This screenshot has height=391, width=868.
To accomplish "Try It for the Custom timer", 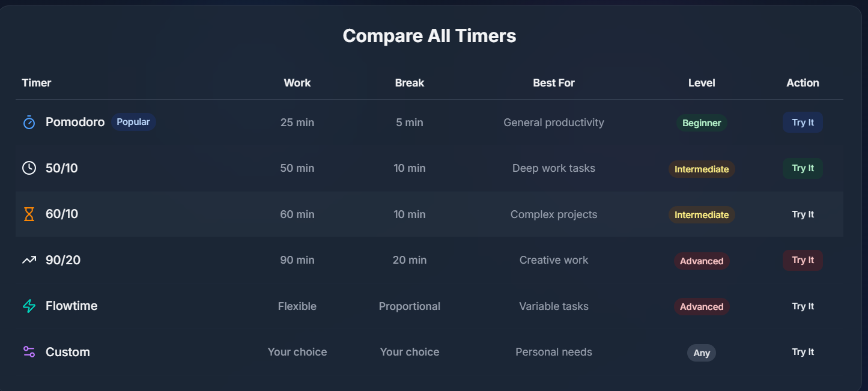I will click(x=803, y=352).
